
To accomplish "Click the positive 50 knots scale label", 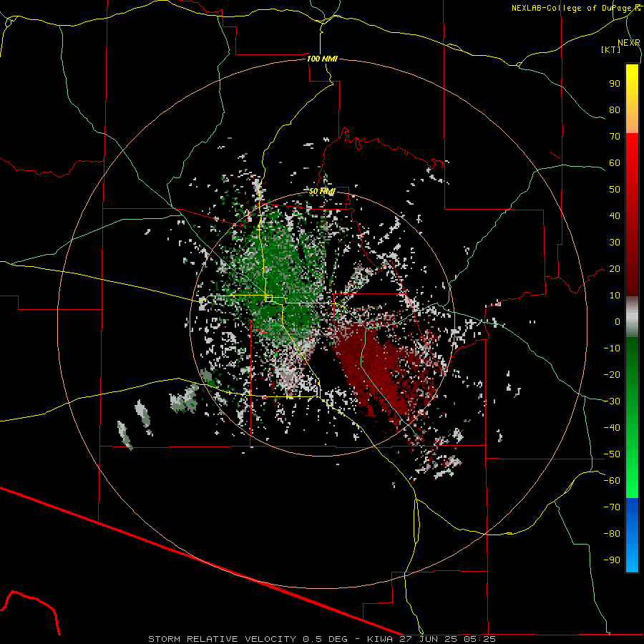I will pyautogui.click(x=615, y=190).
